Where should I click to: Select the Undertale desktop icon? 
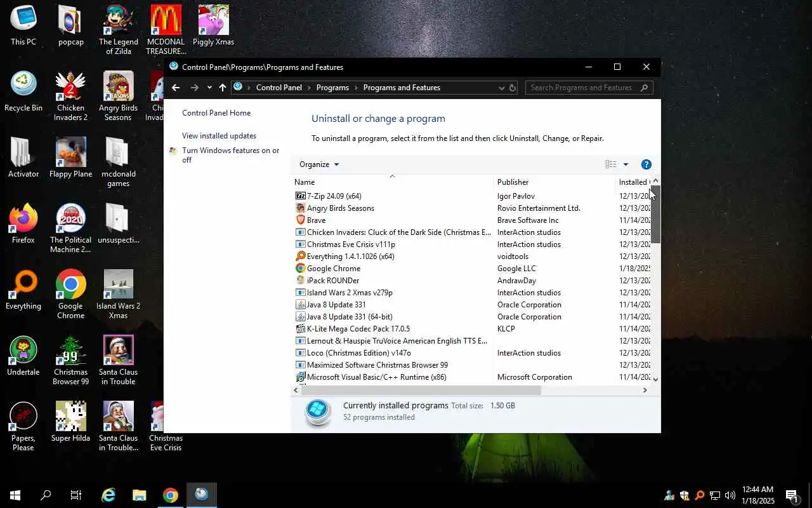(23, 356)
